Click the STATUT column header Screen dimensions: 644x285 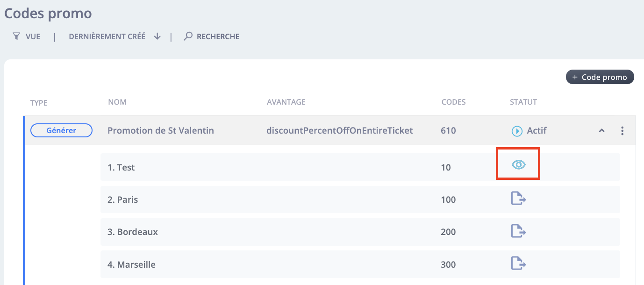pyautogui.click(x=523, y=102)
